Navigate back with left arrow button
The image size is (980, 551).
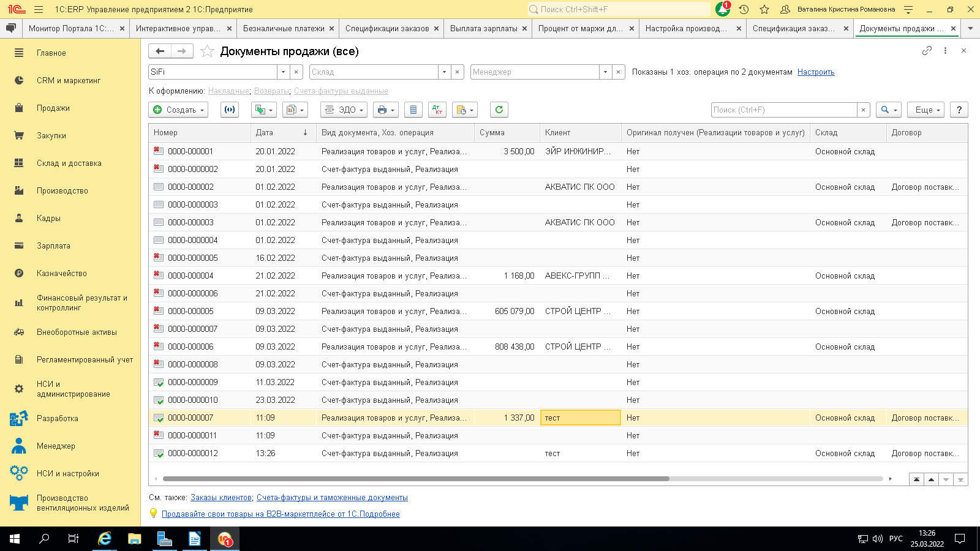click(160, 51)
